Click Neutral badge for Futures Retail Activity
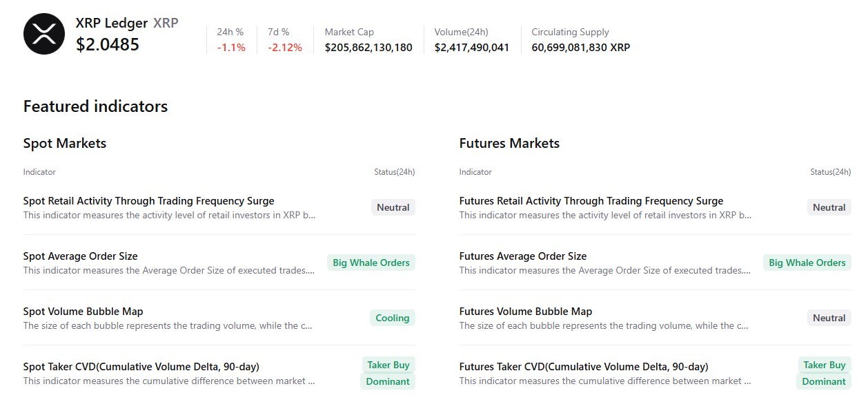Viewport: 868px width, 400px height. (x=829, y=207)
